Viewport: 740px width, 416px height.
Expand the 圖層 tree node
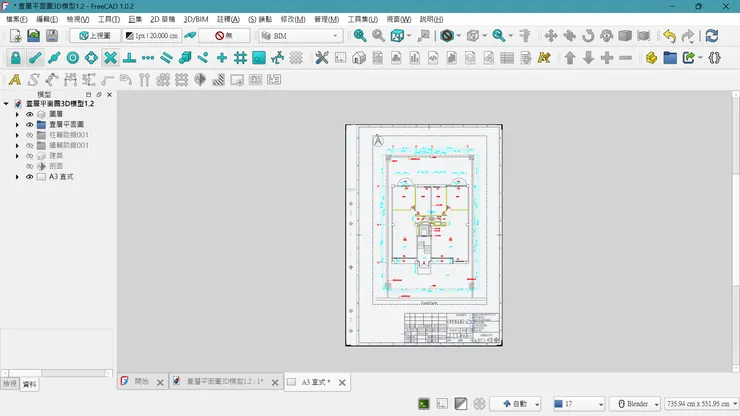(x=17, y=114)
